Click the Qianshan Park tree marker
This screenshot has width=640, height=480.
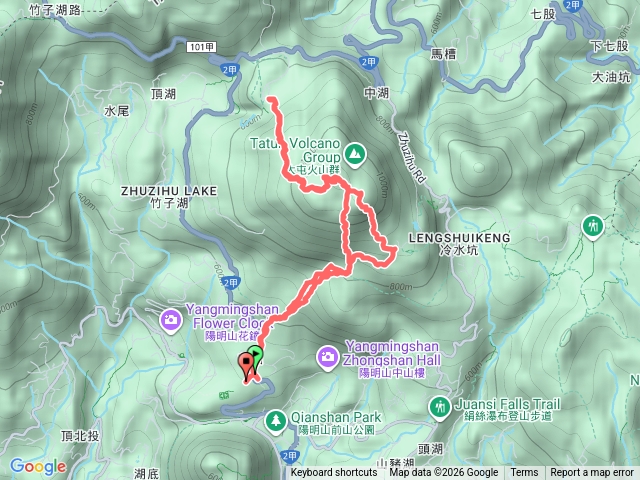coord(276,421)
